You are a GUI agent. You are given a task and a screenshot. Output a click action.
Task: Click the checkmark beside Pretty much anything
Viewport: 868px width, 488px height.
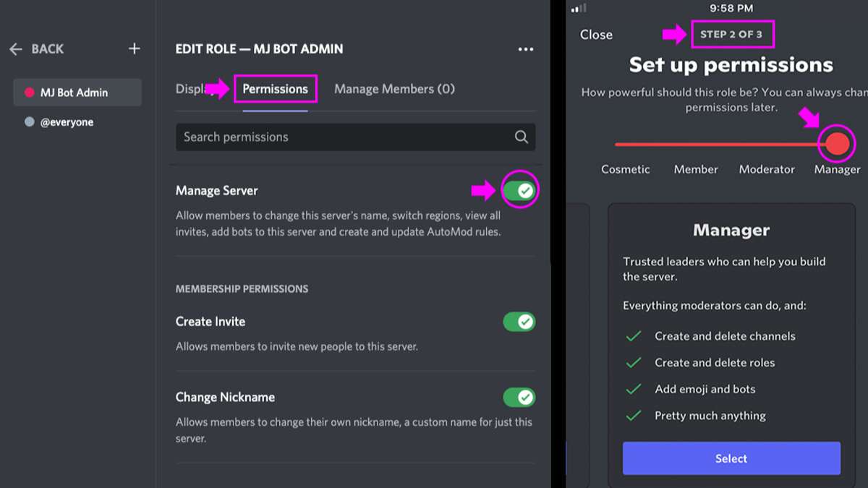[x=634, y=416]
